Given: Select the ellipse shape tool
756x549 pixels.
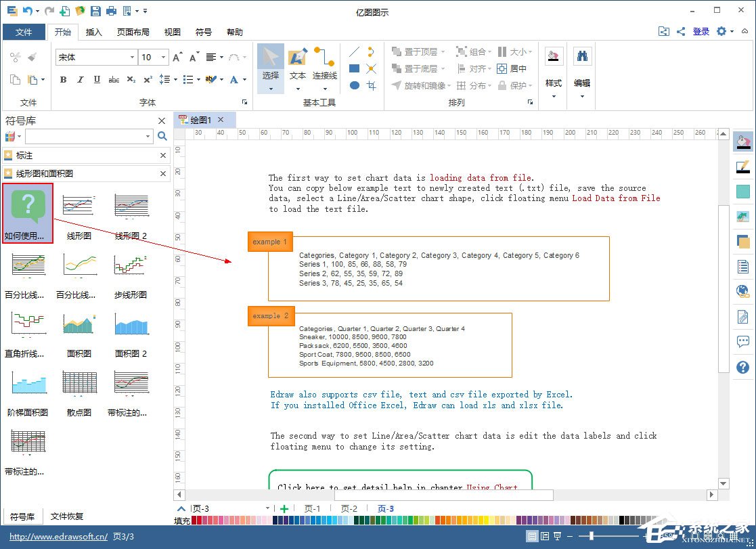Looking at the screenshot, I should point(354,85).
